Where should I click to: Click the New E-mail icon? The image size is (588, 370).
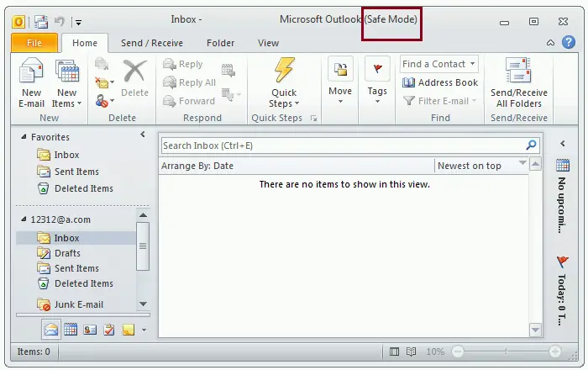coord(31,70)
